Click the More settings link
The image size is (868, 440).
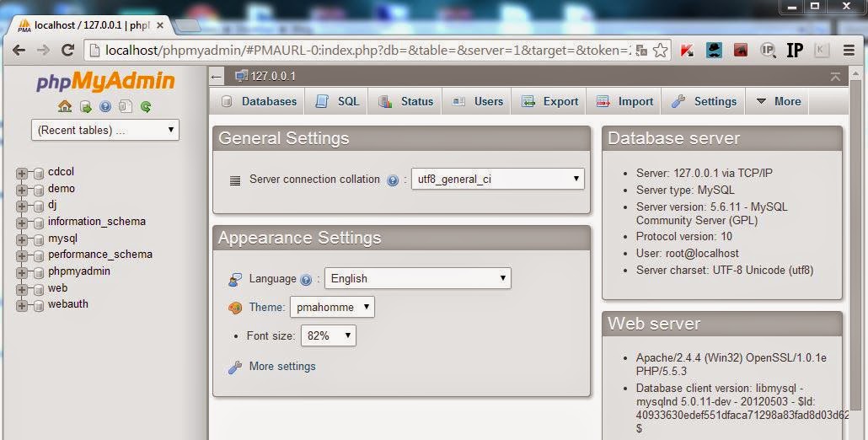(x=282, y=367)
